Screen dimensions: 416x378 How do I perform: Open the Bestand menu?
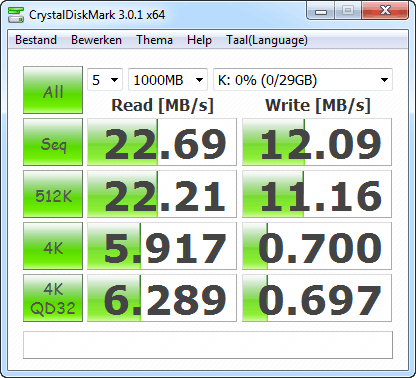[x=36, y=40]
